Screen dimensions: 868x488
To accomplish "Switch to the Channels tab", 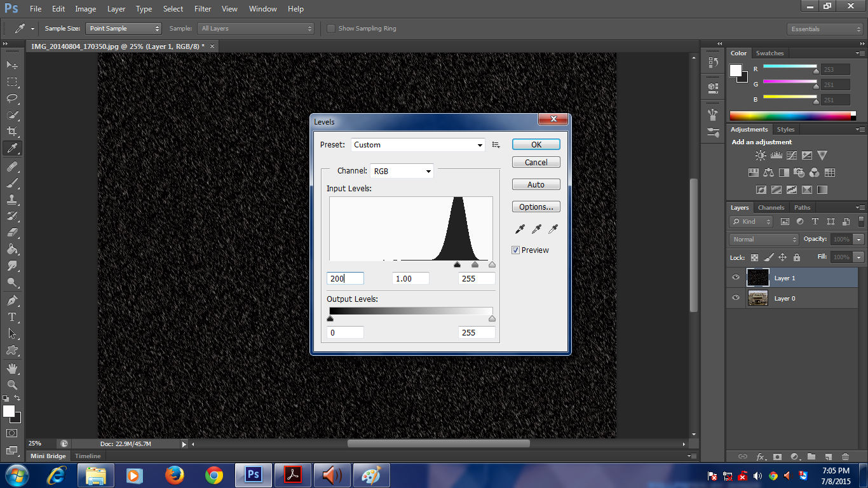I will point(771,208).
